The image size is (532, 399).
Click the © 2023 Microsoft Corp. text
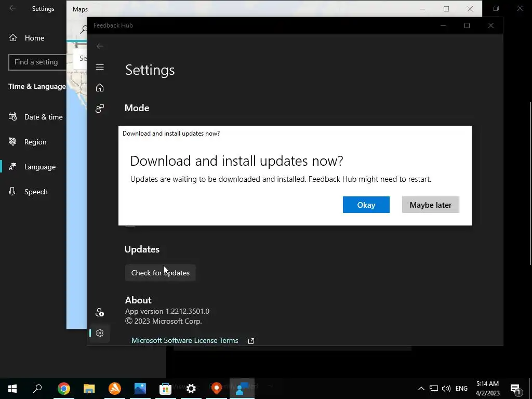[x=164, y=321]
